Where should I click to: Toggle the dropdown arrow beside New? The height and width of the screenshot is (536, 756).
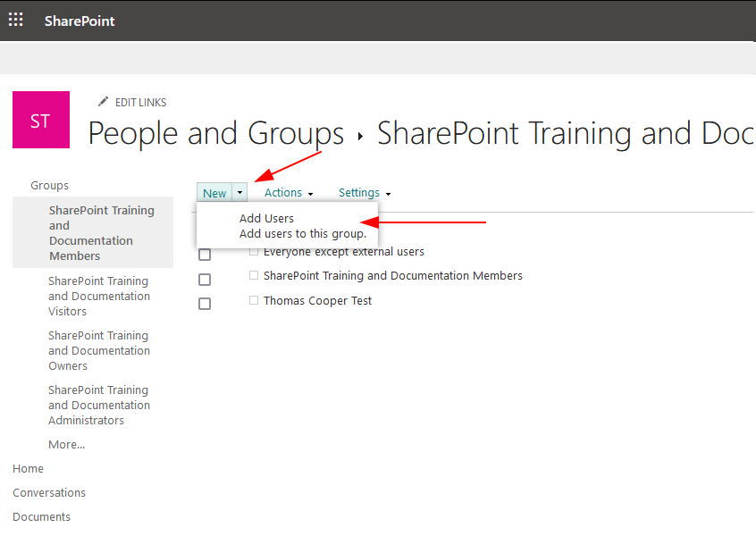(x=239, y=192)
